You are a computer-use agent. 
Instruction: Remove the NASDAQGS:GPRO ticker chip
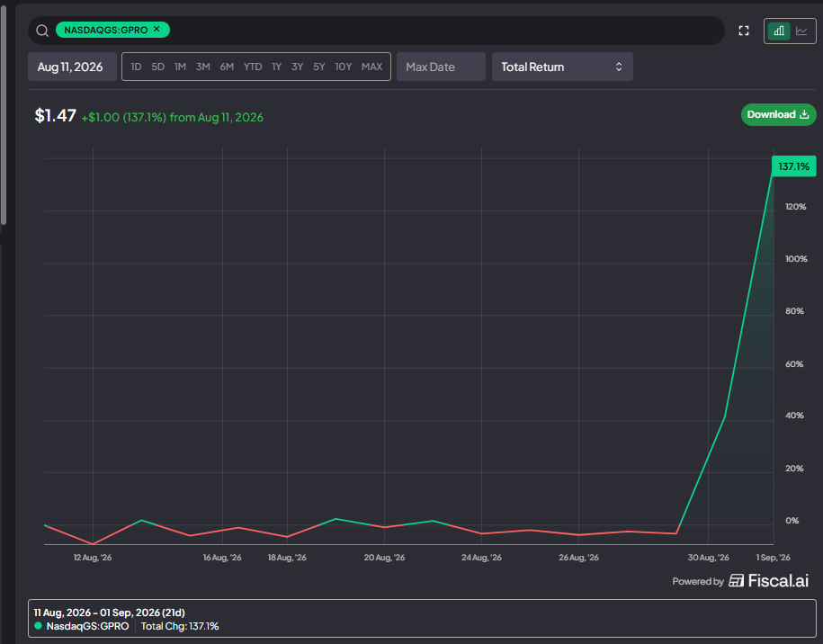157,30
